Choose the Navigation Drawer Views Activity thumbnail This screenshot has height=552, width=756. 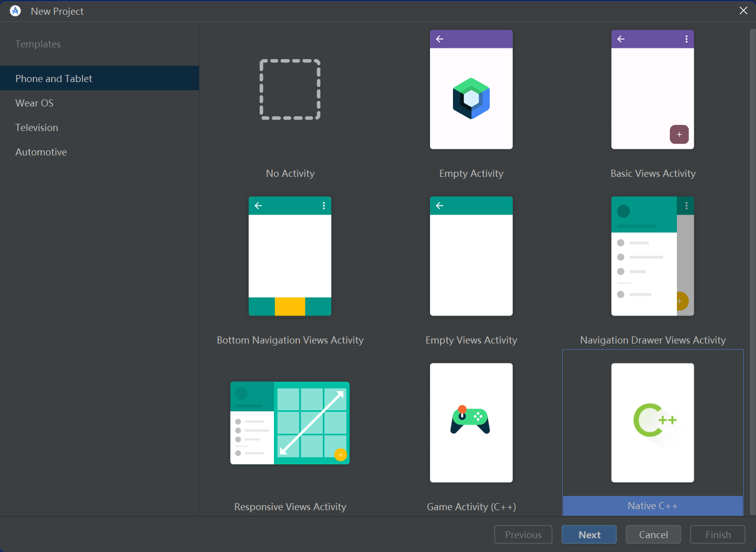pos(652,256)
